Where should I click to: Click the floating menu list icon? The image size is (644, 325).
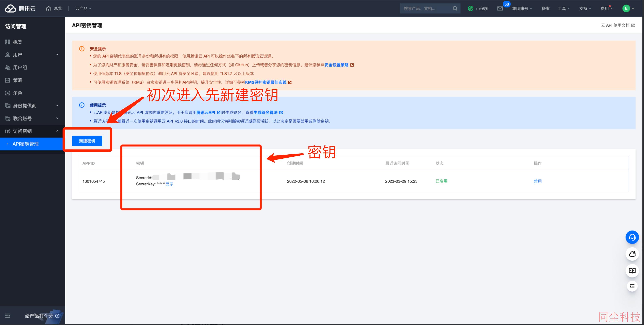coord(632,286)
